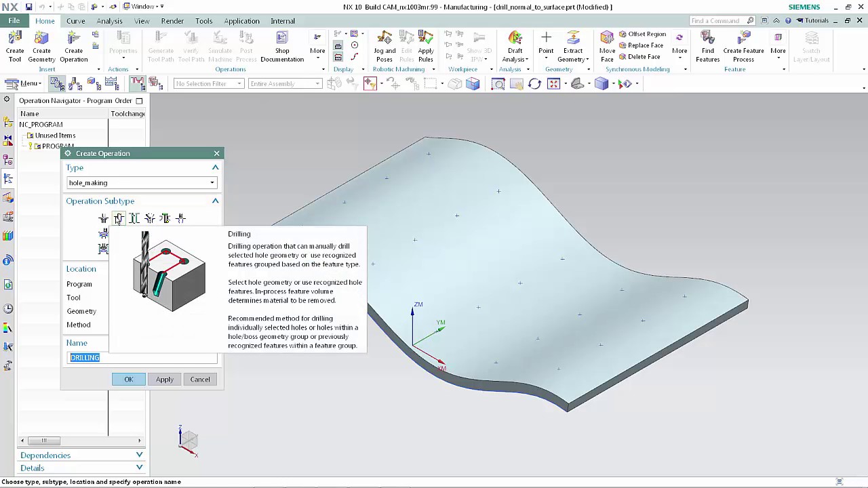The image size is (868, 488).
Task: Click the Create Feature Process icon
Action: (743, 46)
